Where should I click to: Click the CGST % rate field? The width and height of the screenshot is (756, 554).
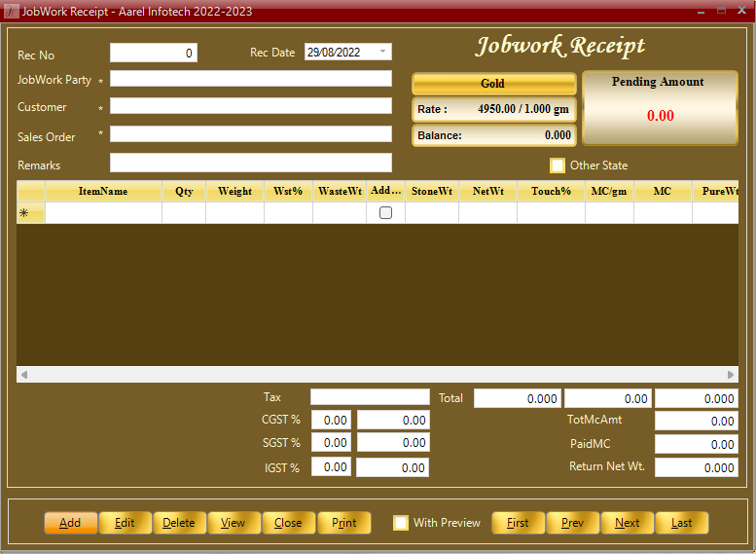point(331,420)
